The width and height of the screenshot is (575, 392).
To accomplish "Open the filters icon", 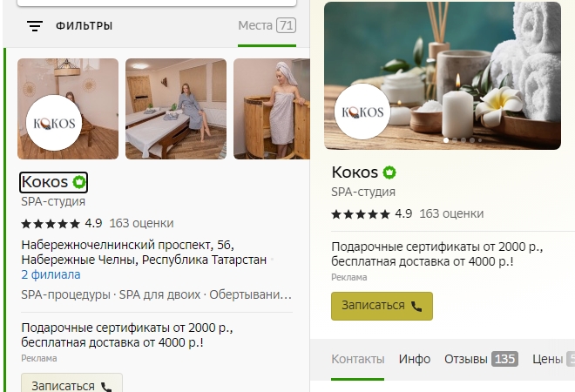I will [x=35, y=25].
